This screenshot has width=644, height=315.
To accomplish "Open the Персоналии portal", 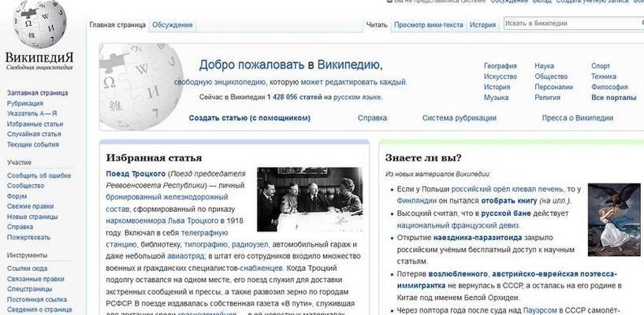I will pyautogui.click(x=553, y=87).
